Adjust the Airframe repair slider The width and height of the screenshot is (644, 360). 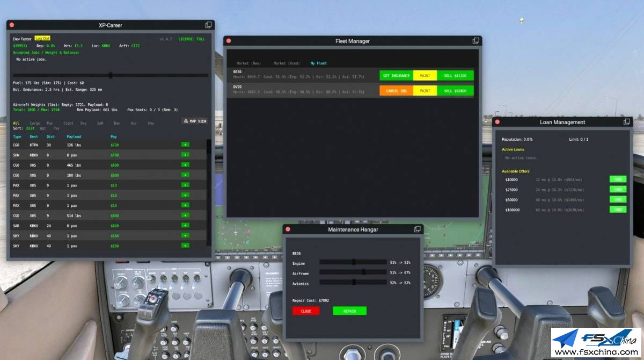[353, 272]
